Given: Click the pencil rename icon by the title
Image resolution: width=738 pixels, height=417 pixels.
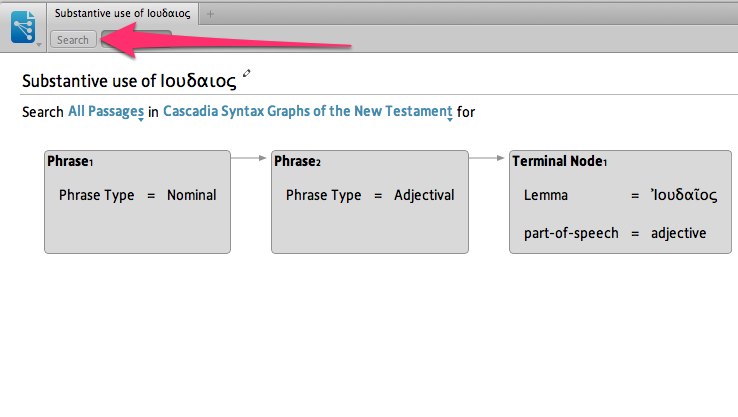Looking at the screenshot, I should 247,73.
